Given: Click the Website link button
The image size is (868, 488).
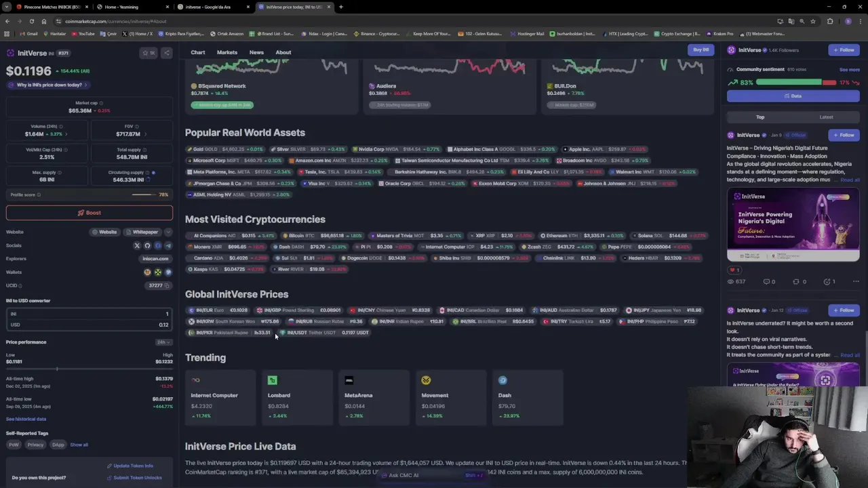Looking at the screenshot, I should tap(105, 232).
